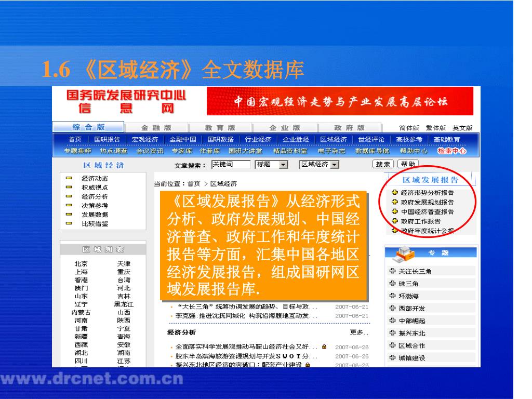532x399 pixels.
Task: Open the 中国宏观经济走势 forum banner
Action: [340, 101]
